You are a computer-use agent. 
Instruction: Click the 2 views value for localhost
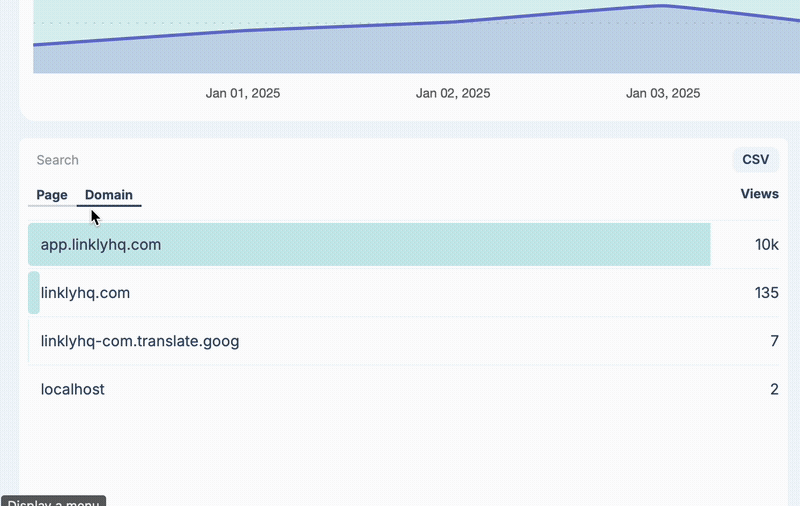click(x=774, y=389)
